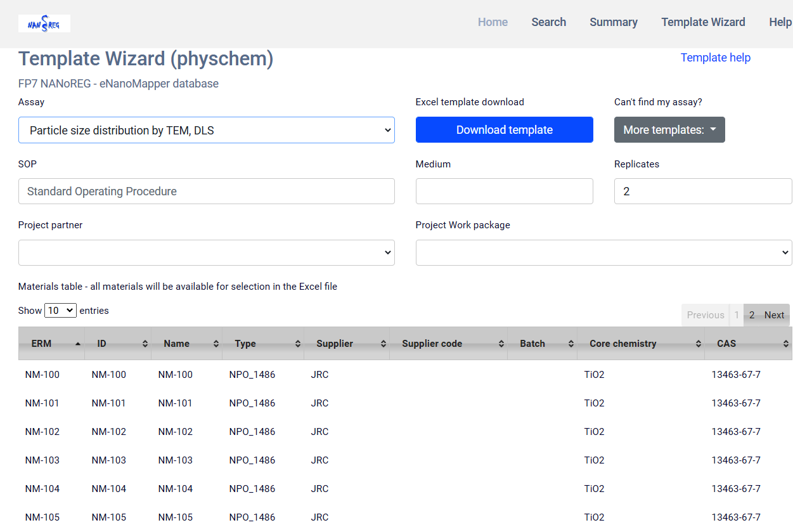Open Template Wizard from navigation

[x=703, y=22]
